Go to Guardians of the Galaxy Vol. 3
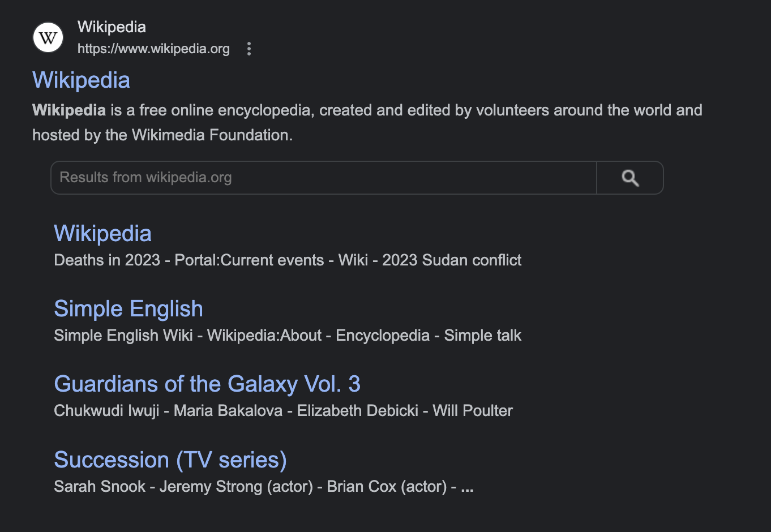The height and width of the screenshot is (532, 771). click(x=207, y=384)
